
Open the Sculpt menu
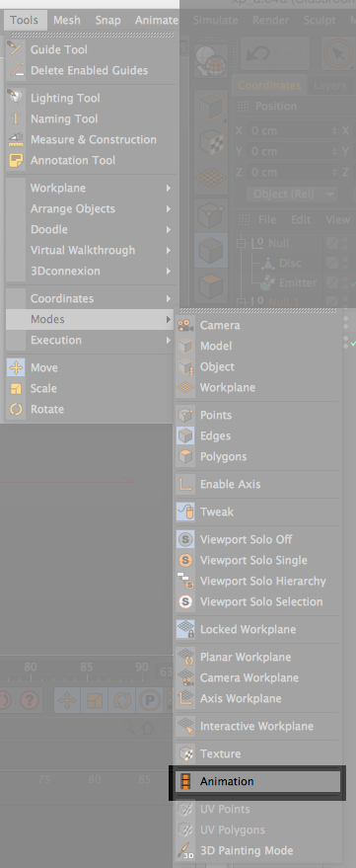(x=319, y=21)
